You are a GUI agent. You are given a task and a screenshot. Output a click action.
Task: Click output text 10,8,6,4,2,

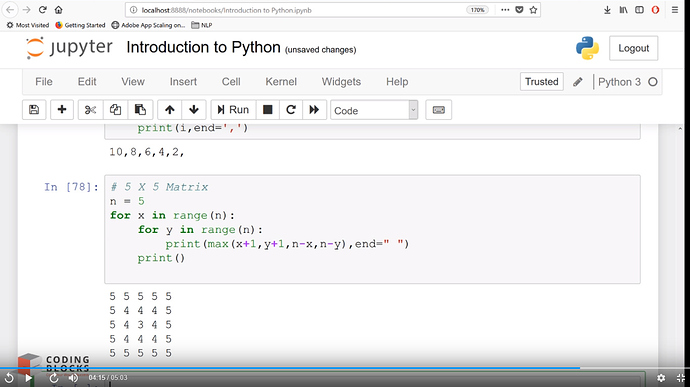pyautogui.click(x=147, y=152)
